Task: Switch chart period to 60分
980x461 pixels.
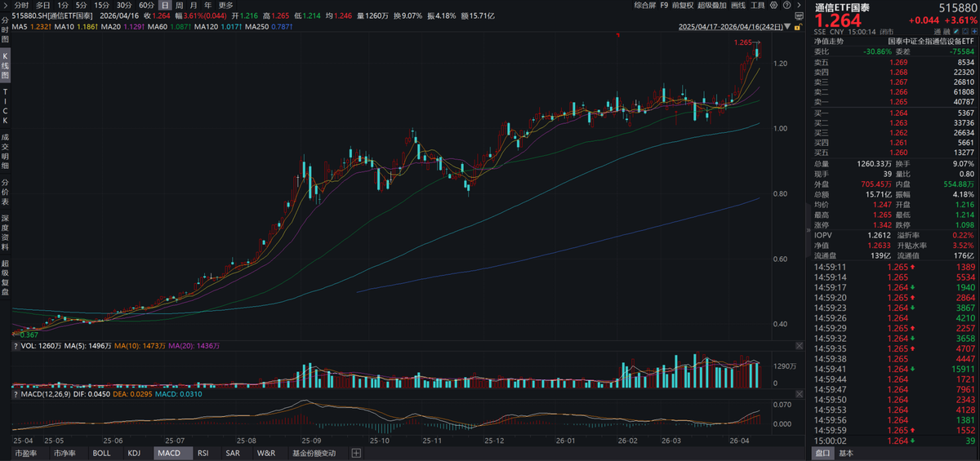Action: tap(146, 5)
